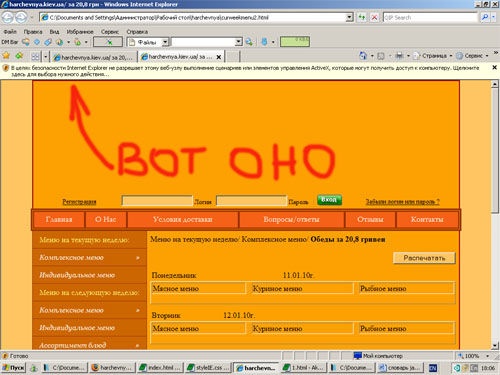Open Favorites Center star icon
500x375 pixels.
pos(6,56)
